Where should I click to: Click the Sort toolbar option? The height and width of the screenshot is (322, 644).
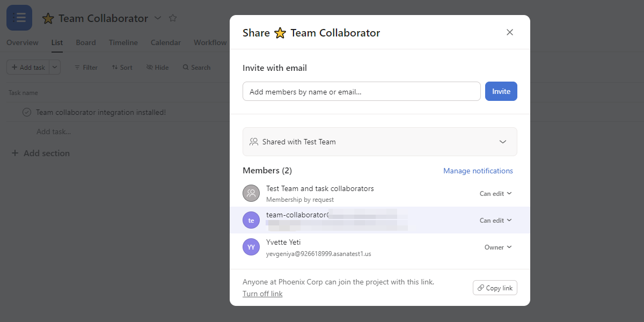[x=122, y=67]
